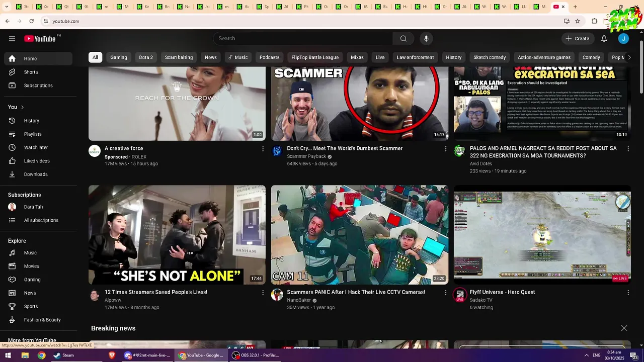Open the Avid Dotes channel link

click(x=481, y=164)
